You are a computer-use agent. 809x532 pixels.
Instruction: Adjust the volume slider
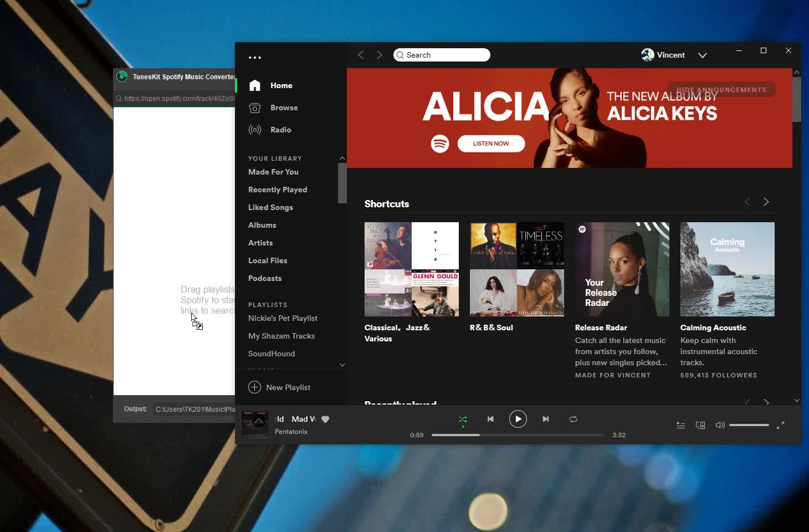pos(749,425)
